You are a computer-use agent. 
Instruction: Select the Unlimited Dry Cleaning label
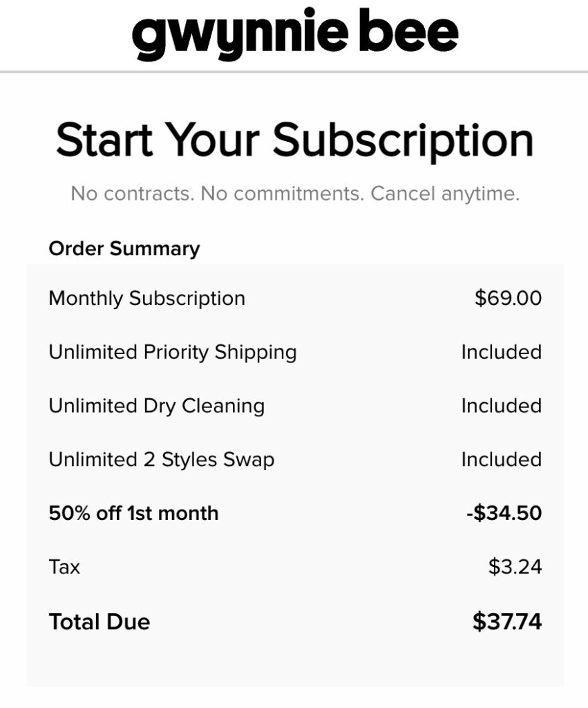click(x=156, y=405)
